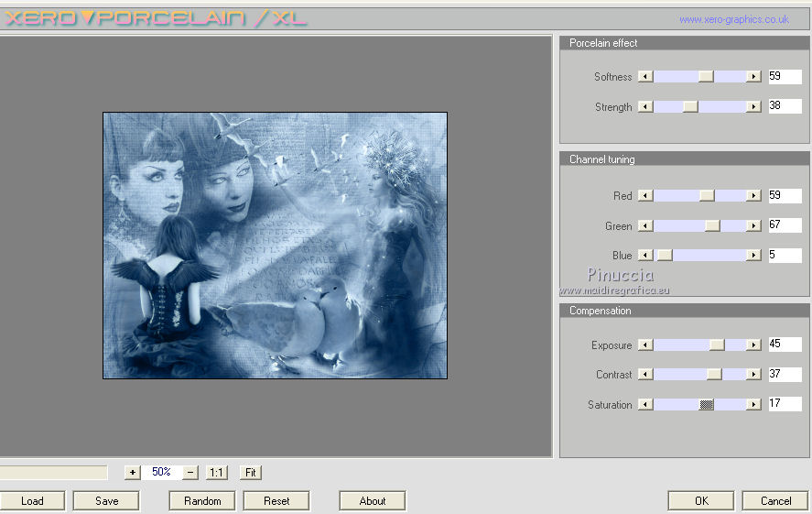Click the right arrow of Softness slider

(754, 77)
